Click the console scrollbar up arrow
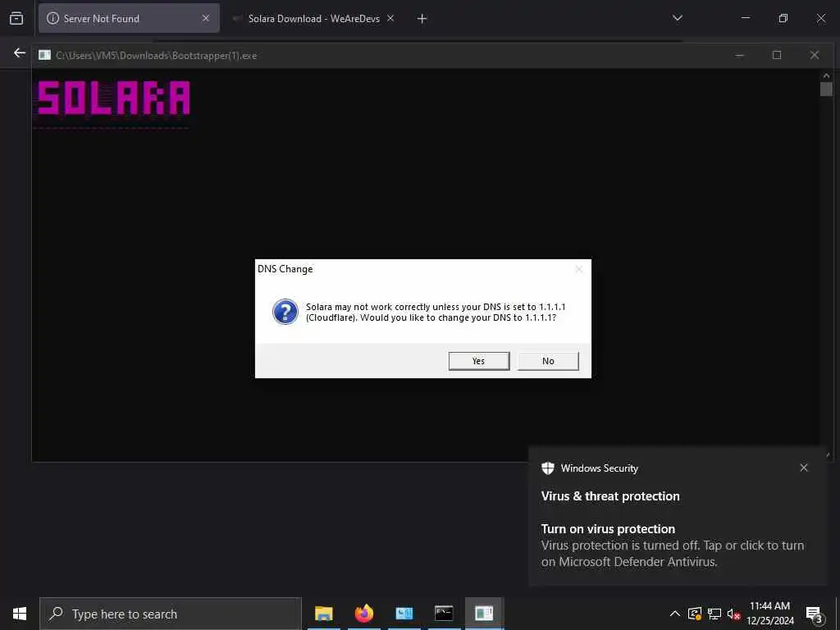This screenshot has height=630, width=840. pos(826,75)
